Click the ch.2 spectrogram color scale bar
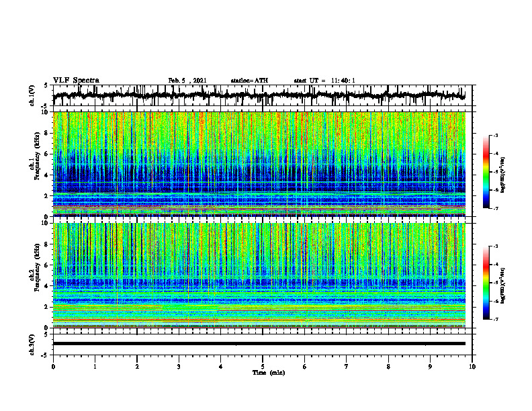Viewport: 532px width, 411px height. click(486, 283)
